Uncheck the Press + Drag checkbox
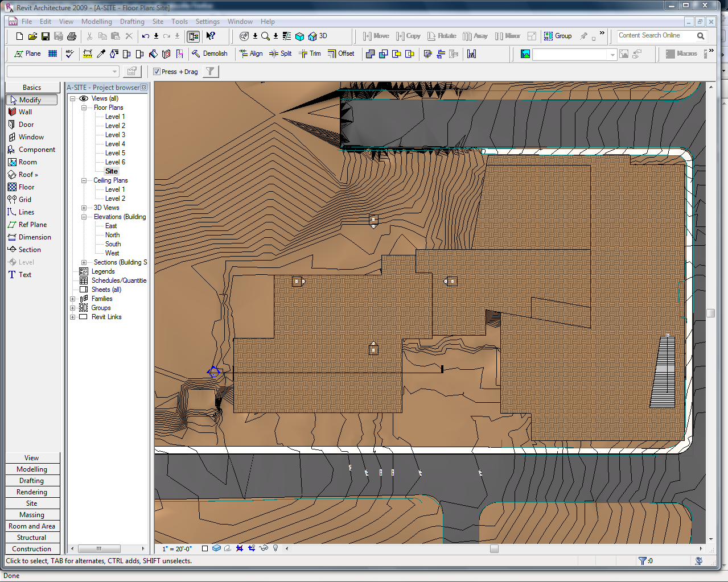Screen dimensions: 728x582 [157, 71]
